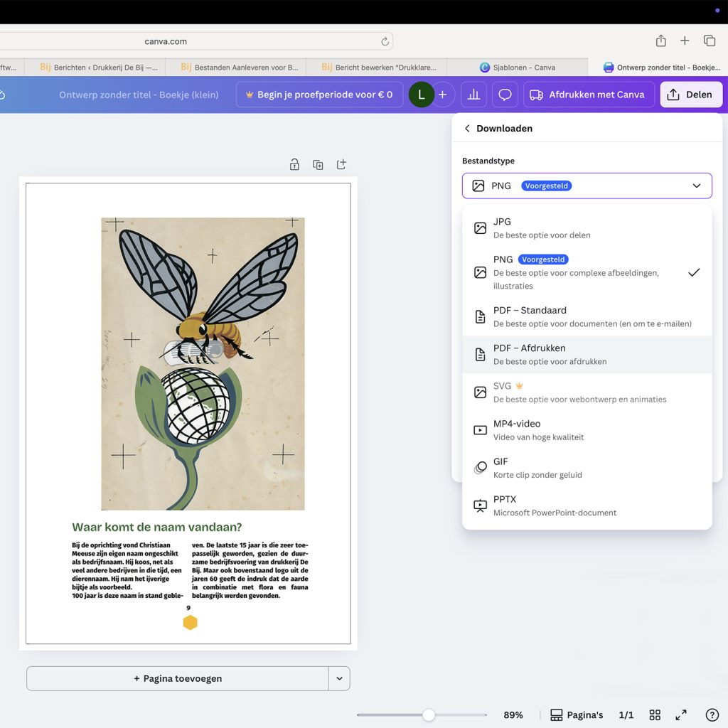The image size is (728, 728).
Task: Click the Delen button
Action: coord(690,95)
